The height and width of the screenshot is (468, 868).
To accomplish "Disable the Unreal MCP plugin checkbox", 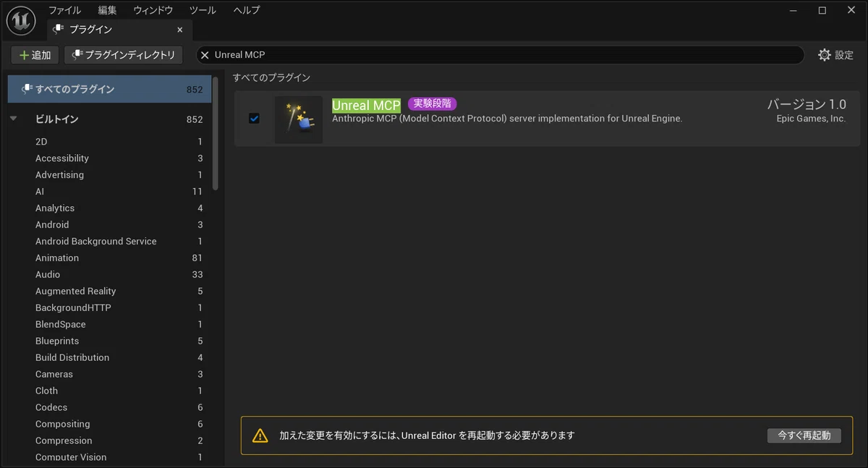I will point(254,118).
